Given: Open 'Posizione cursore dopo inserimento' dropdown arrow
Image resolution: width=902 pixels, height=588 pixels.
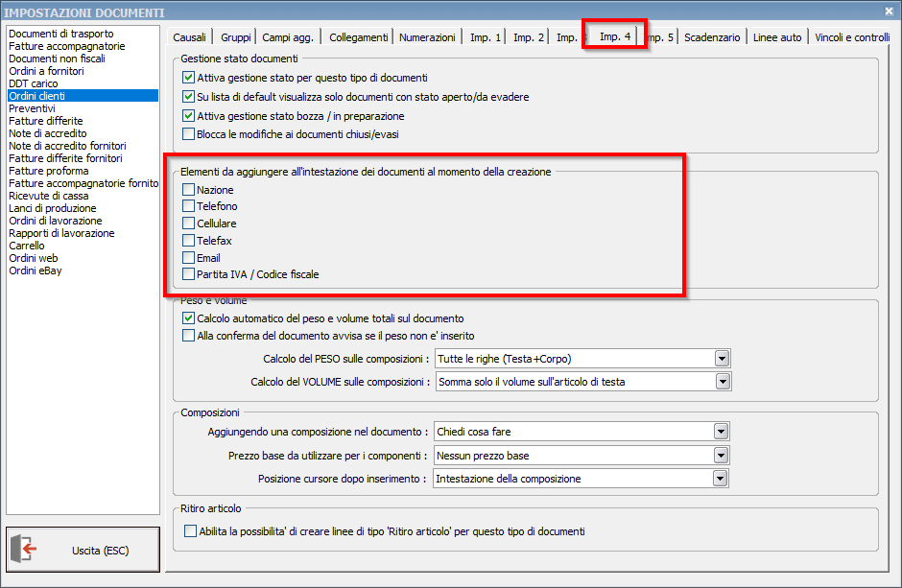Looking at the screenshot, I should coord(720,479).
